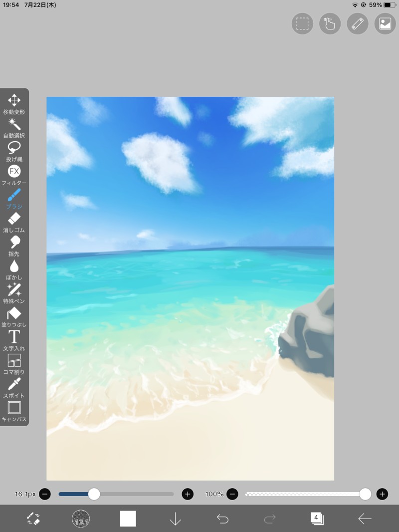Select the Special Pen tool (特殊ペン)
The image size is (399, 532).
[14, 293]
